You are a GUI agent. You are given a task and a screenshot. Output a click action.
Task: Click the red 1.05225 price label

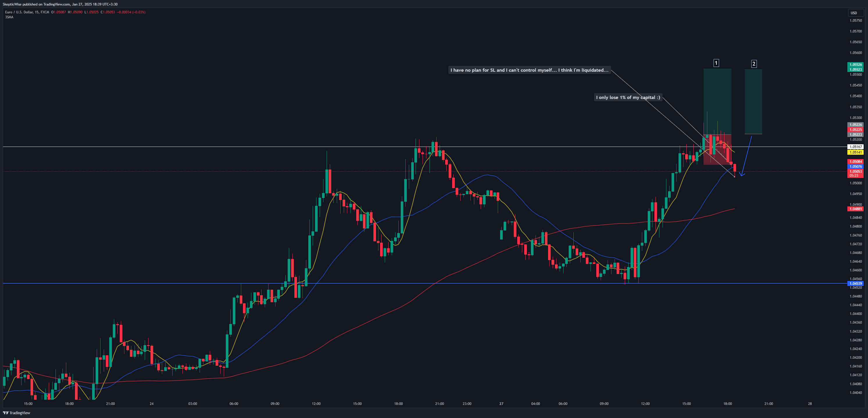click(x=855, y=129)
